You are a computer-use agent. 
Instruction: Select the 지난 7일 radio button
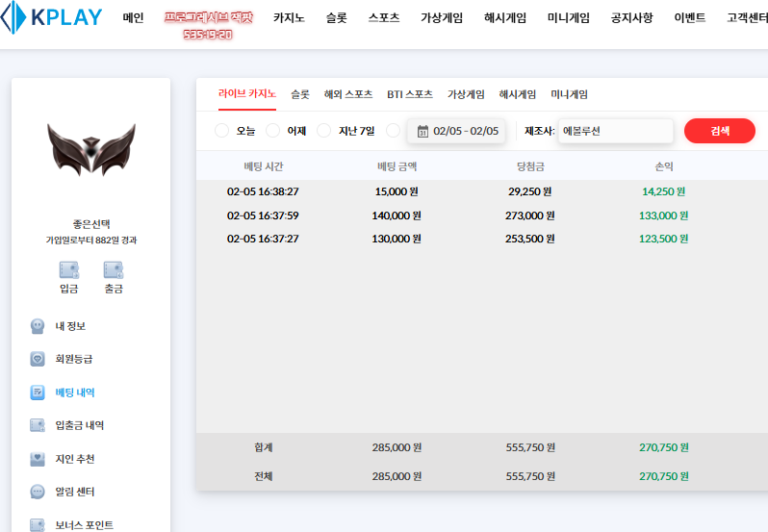point(323,131)
